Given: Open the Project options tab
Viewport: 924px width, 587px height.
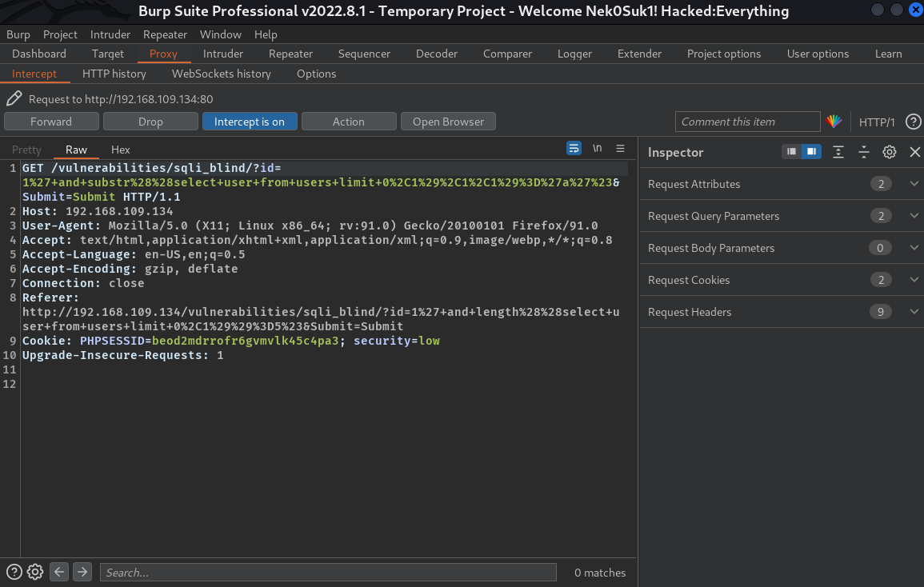Looking at the screenshot, I should click(x=724, y=54).
